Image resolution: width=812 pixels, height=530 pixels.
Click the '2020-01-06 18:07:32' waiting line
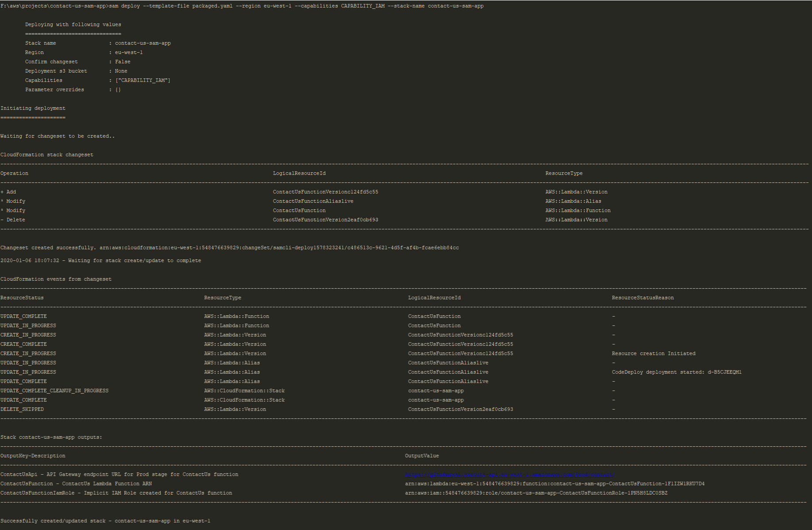coord(101,261)
